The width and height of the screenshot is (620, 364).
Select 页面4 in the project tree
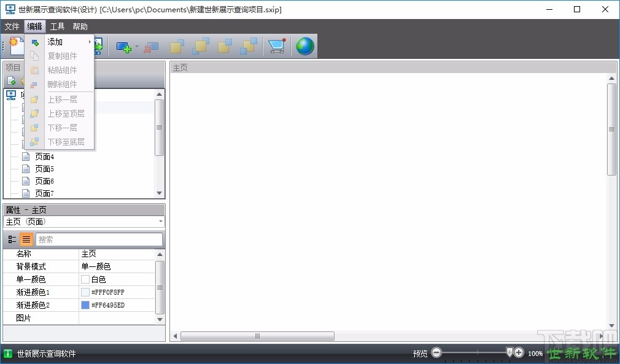pos(44,157)
